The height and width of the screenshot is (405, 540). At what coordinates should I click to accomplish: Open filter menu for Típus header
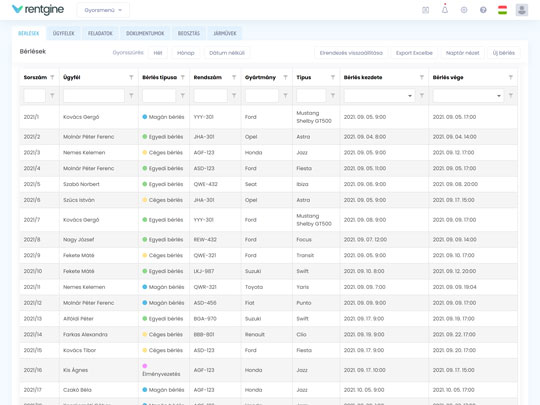pyautogui.click(x=333, y=77)
